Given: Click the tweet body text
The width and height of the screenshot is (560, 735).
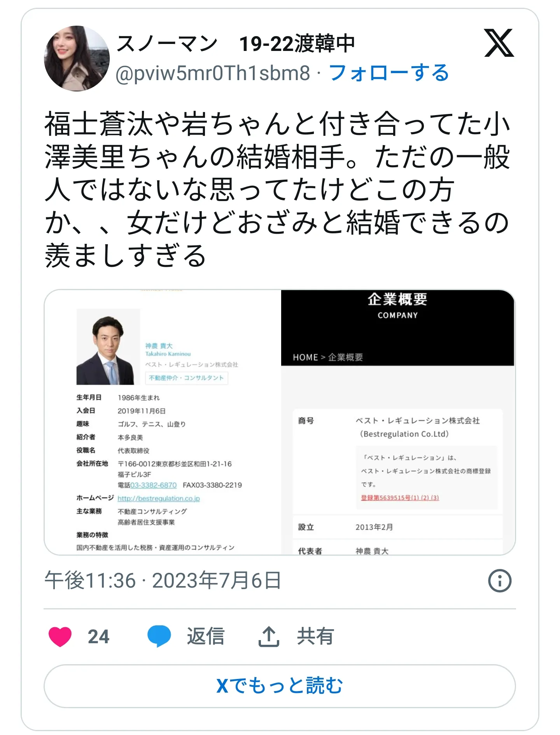Looking at the screenshot, I should click(277, 189).
